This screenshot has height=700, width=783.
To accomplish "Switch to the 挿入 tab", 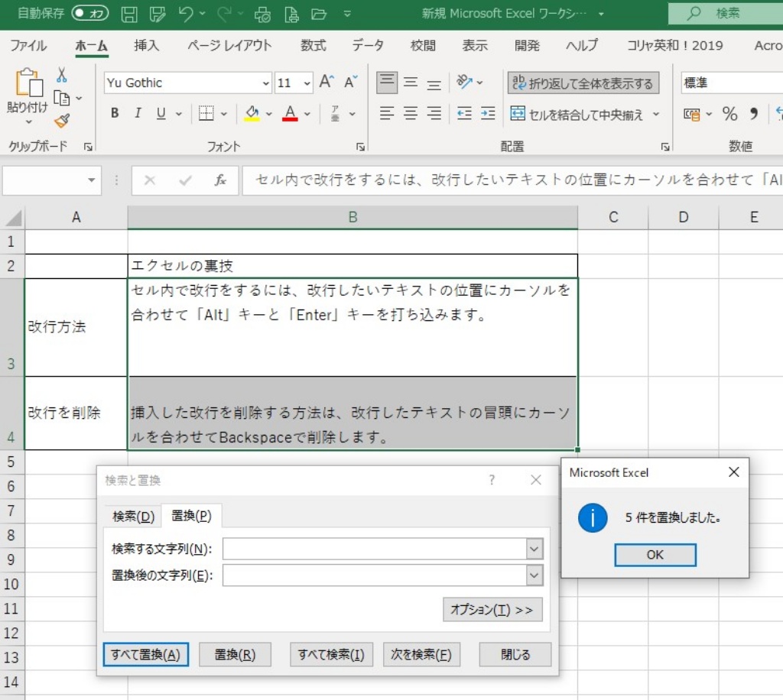I will [x=146, y=45].
